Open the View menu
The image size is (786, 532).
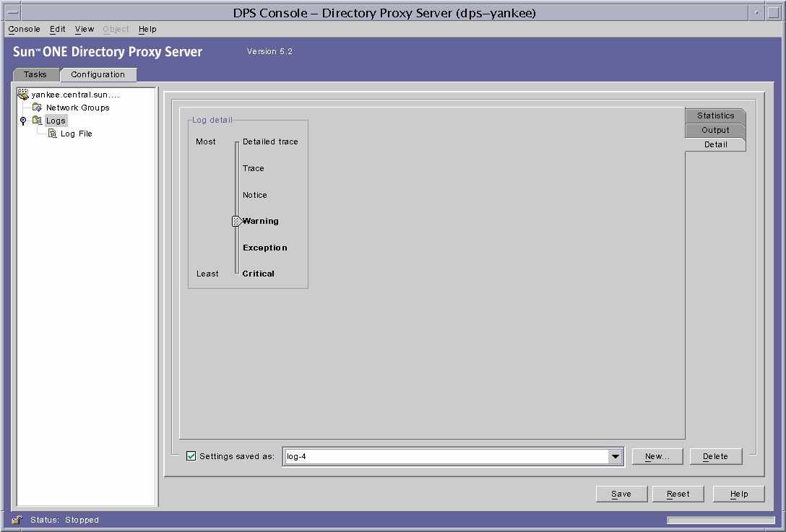(85, 29)
